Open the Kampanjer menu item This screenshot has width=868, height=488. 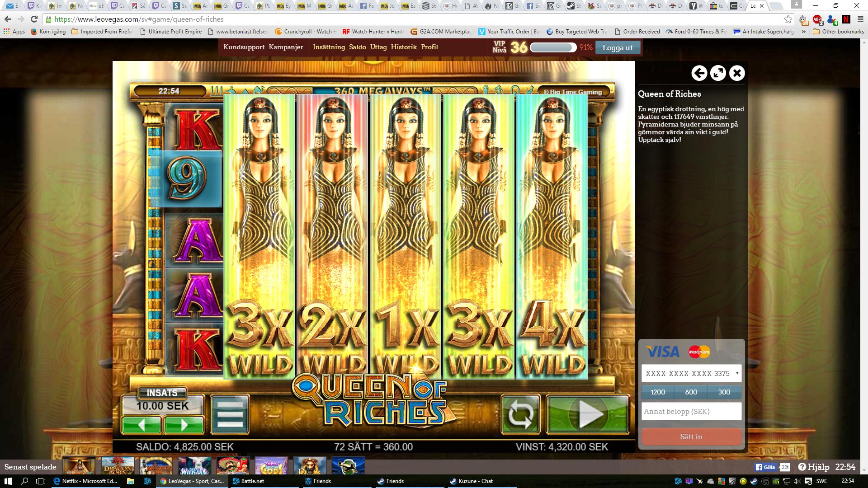tap(286, 47)
